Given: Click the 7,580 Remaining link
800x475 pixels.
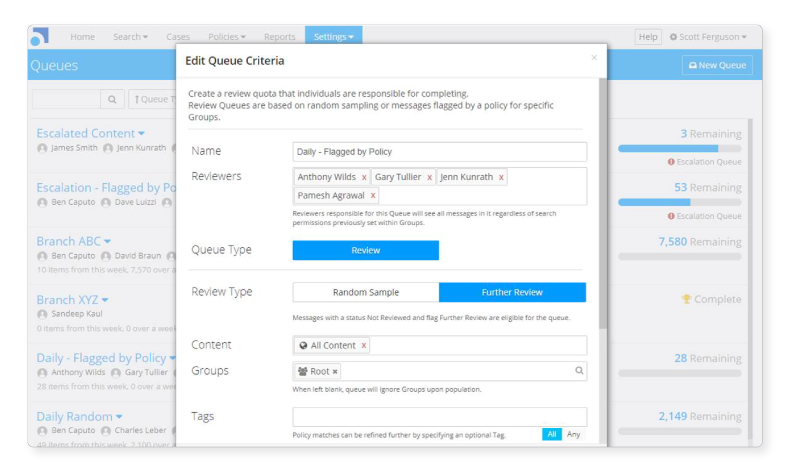Looking at the screenshot, I should tap(699, 242).
